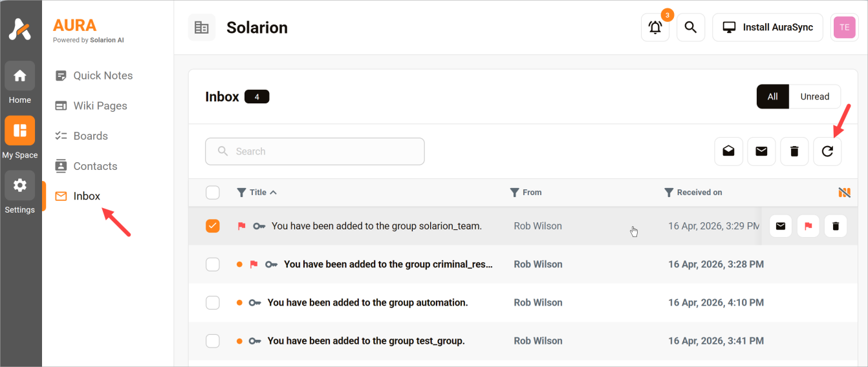Screen dimensions: 868x367
Task: Select the criminal_res message checkbox
Action: 213,264
